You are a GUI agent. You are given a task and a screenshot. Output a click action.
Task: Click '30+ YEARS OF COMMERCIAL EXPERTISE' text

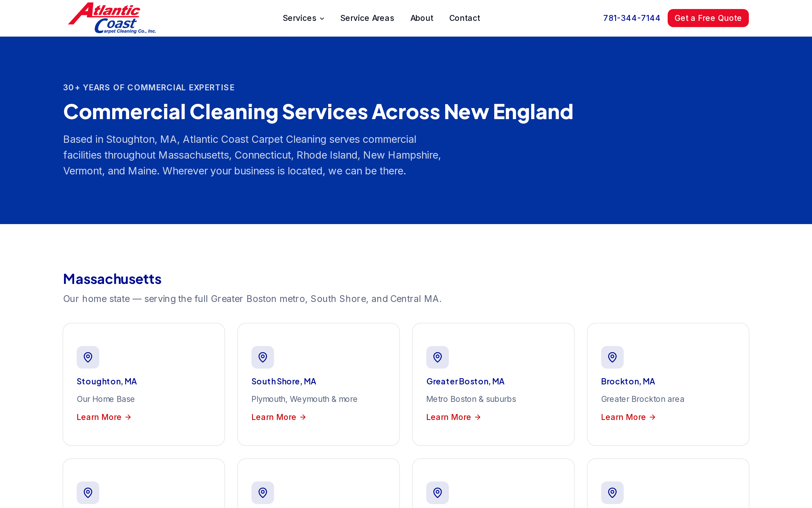click(149, 87)
